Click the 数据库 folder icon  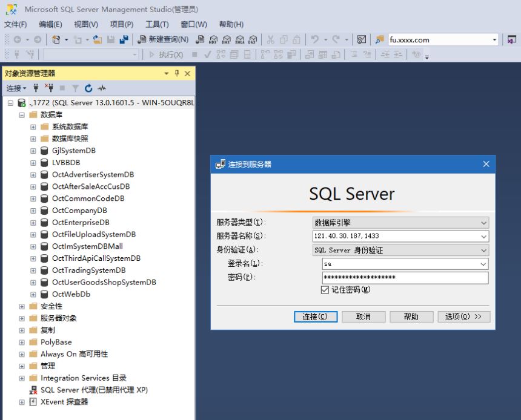[33, 115]
